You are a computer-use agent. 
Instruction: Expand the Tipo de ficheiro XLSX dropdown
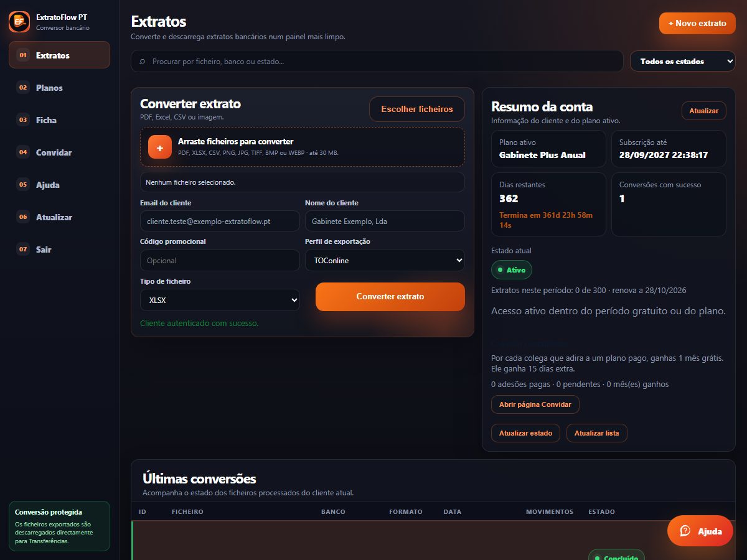220,300
